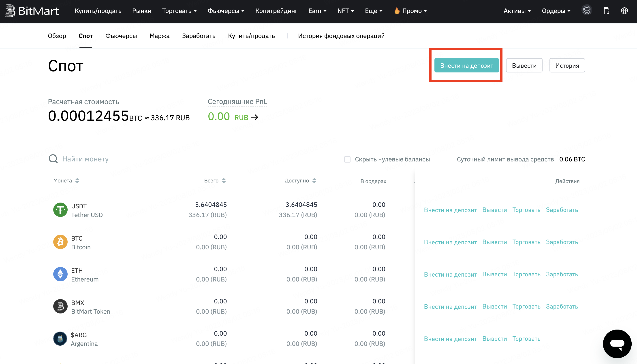The width and height of the screenshot is (637, 364).
Task: Click the BTC Bitcoin coin icon
Action: [x=60, y=242]
